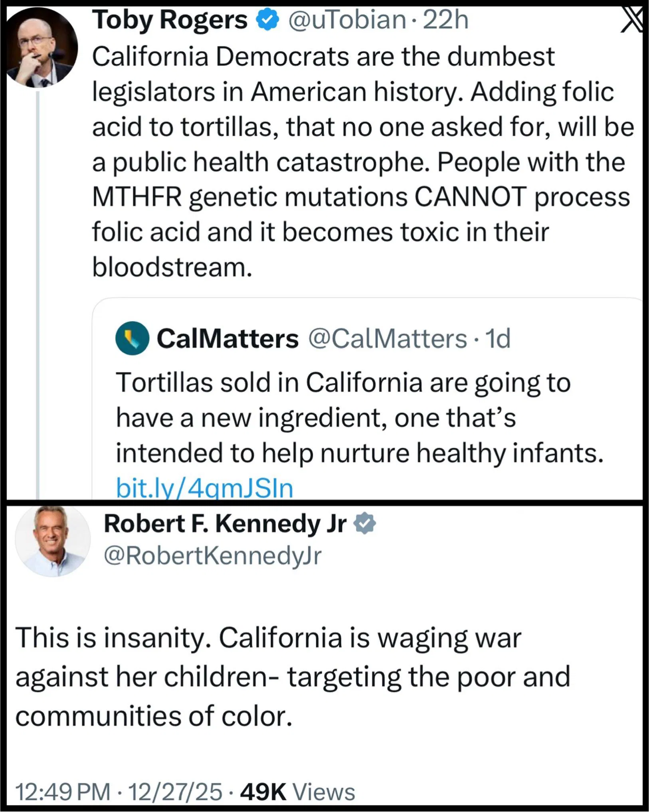The height and width of the screenshot is (812, 649).
Task: Open the 49K Views count
Action: point(297,792)
